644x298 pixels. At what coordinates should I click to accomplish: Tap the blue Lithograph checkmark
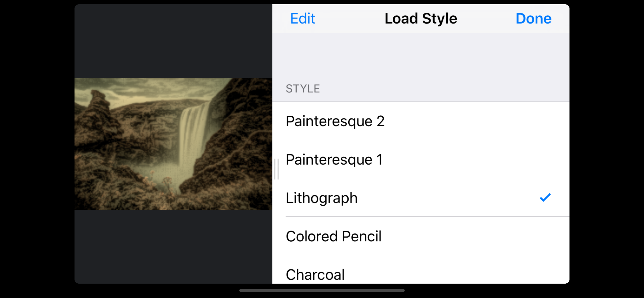click(x=545, y=197)
